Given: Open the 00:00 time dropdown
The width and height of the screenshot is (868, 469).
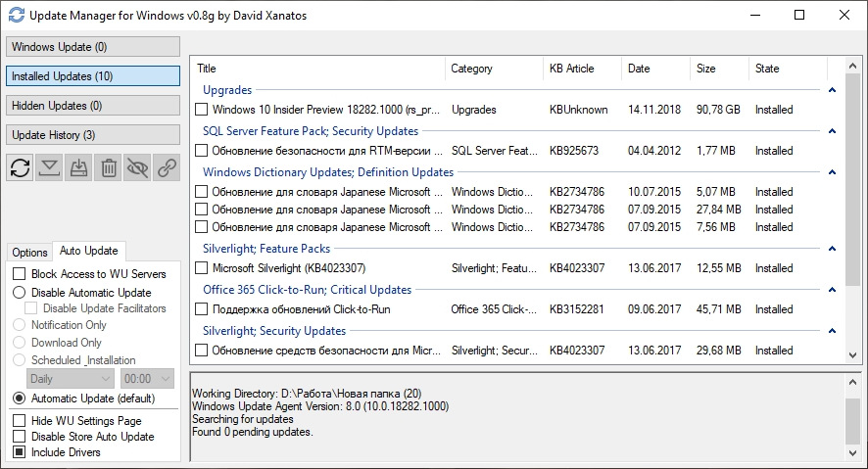Looking at the screenshot, I should click(x=147, y=379).
